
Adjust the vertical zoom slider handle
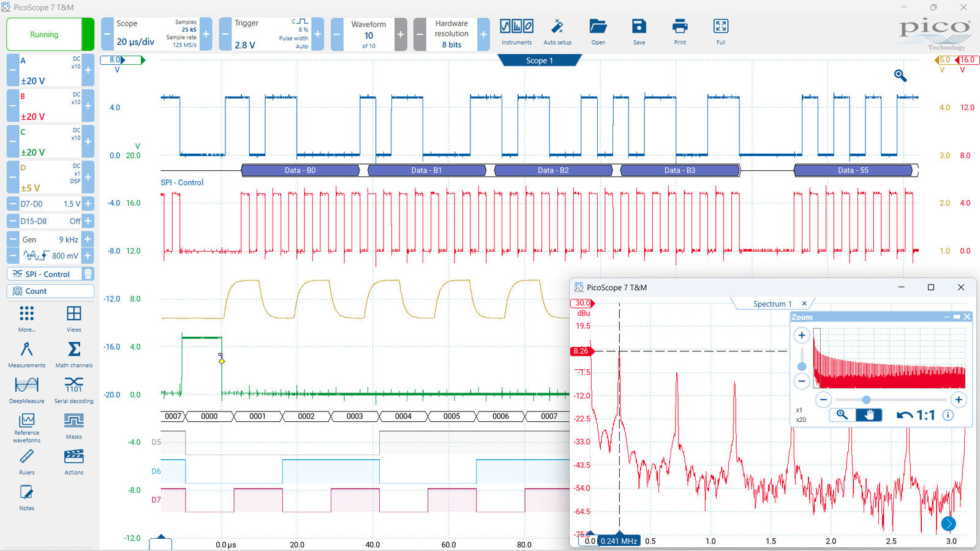pyautogui.click(x=802, y=366)
